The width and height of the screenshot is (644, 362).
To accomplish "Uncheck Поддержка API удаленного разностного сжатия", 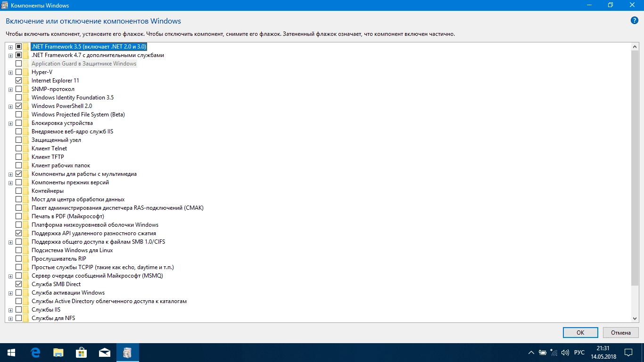I will [19, 233].
